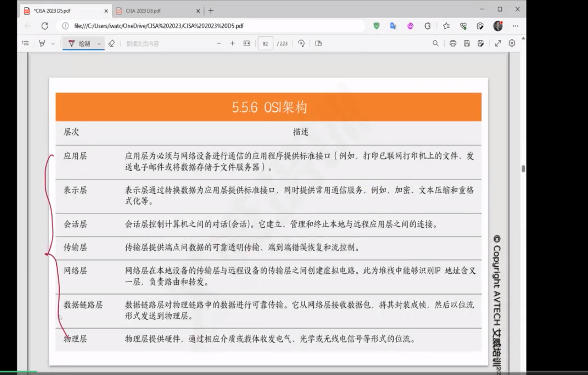Minimize the browser window
Viewport: 588px width, 375px height.
(482, 9)
